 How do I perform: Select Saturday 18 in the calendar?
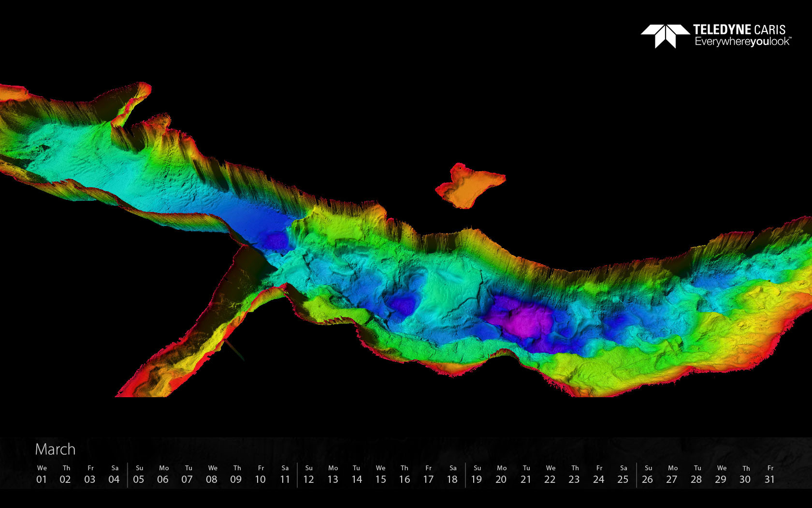[452, 475]
